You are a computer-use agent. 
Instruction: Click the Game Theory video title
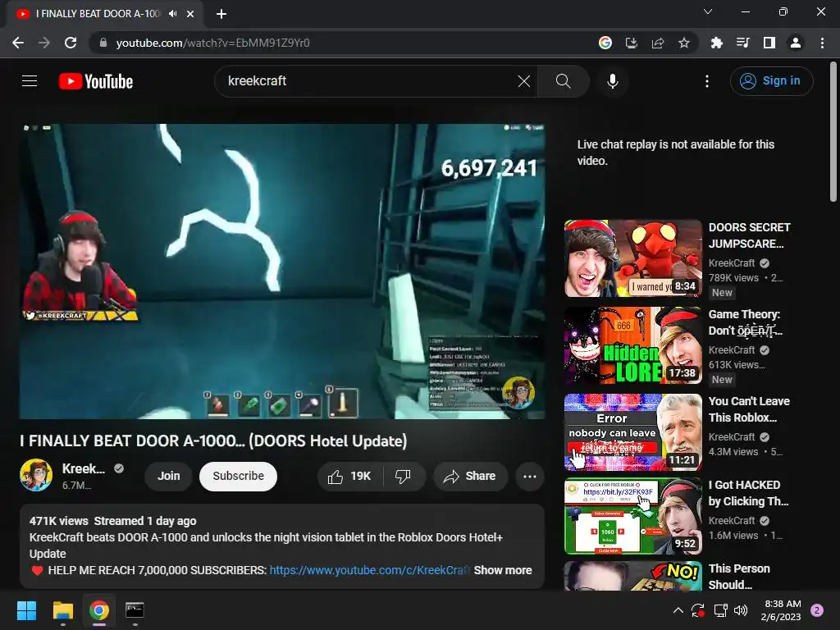(746, 322)
